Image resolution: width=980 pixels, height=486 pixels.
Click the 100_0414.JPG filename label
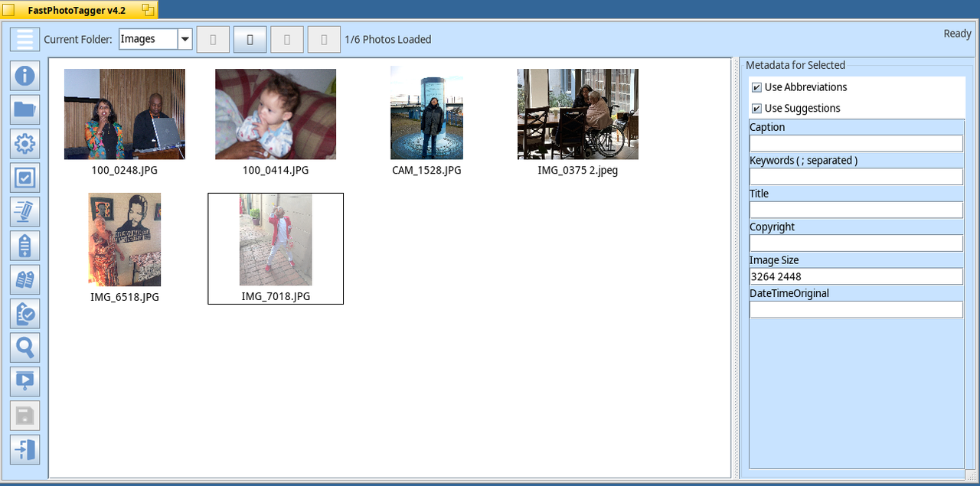(276, 171)
